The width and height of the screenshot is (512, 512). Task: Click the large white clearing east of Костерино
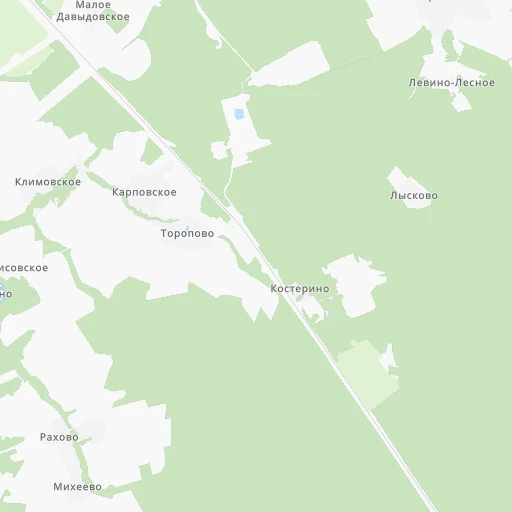[x=356, y=285]
